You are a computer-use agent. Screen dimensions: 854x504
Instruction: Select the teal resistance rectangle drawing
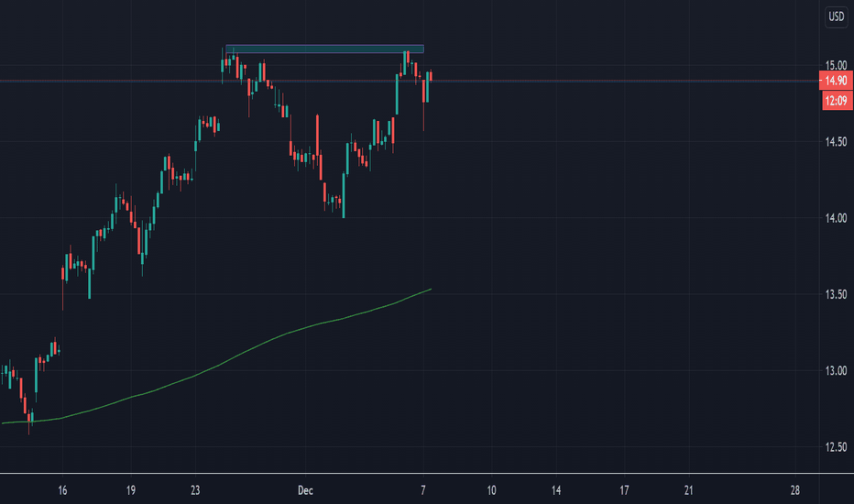pyautogui.click(x=324, y=49)
